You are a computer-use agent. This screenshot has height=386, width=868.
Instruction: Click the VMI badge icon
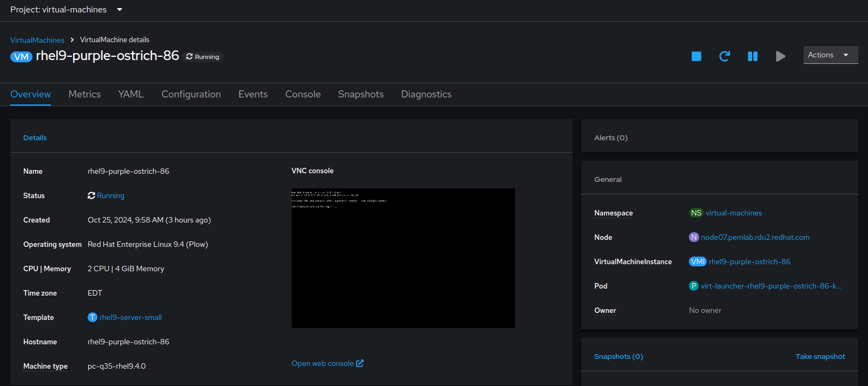[698, 261]
